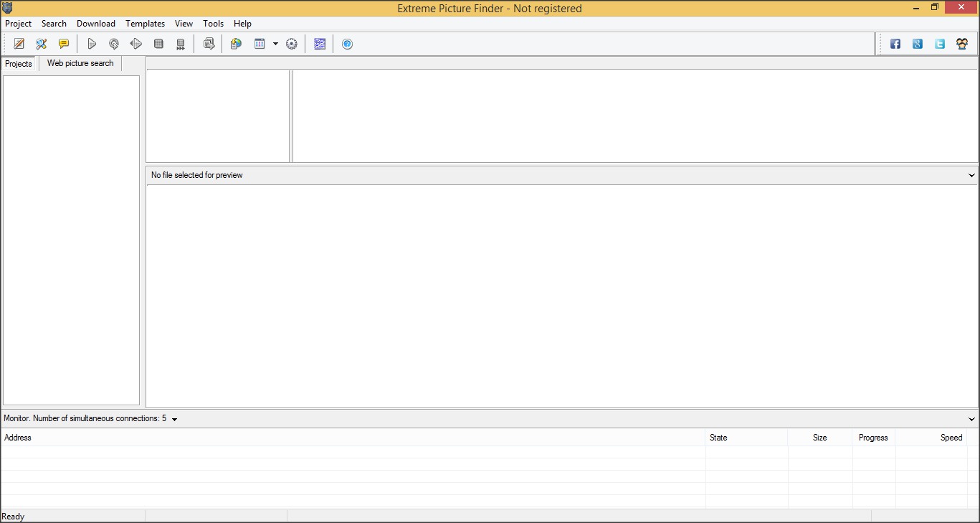Open help with the blue question mark icon

point(348,44)
